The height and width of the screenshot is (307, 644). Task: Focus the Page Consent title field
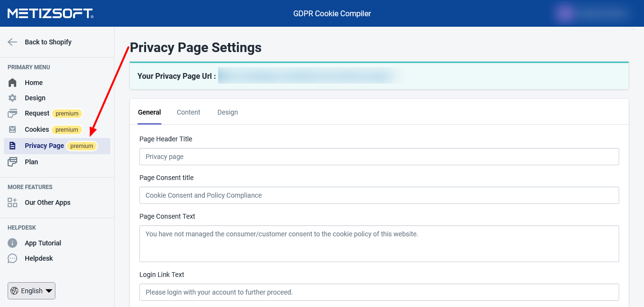[379, 195]
